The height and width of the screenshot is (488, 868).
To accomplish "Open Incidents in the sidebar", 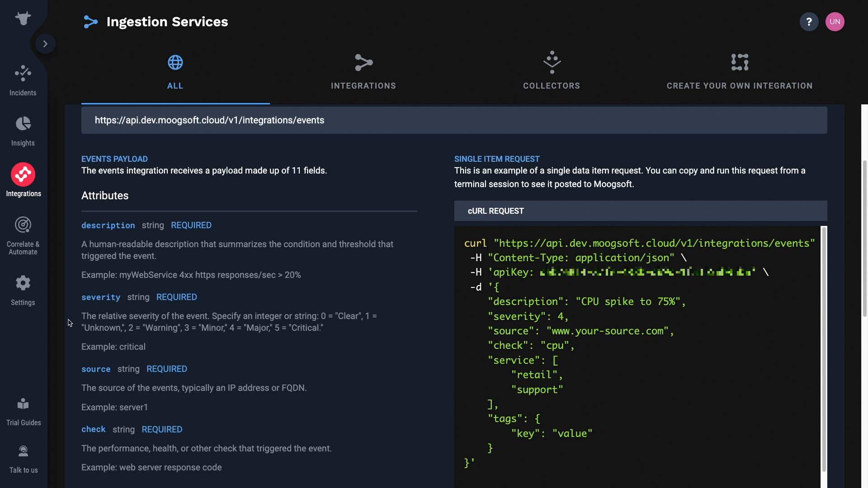I will (x=23, y=81).
